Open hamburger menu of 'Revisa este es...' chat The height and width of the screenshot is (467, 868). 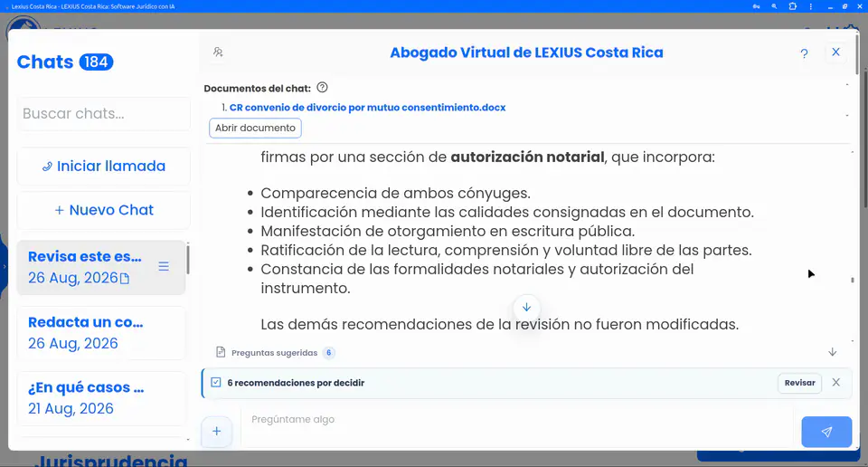[x=164, y=266]
